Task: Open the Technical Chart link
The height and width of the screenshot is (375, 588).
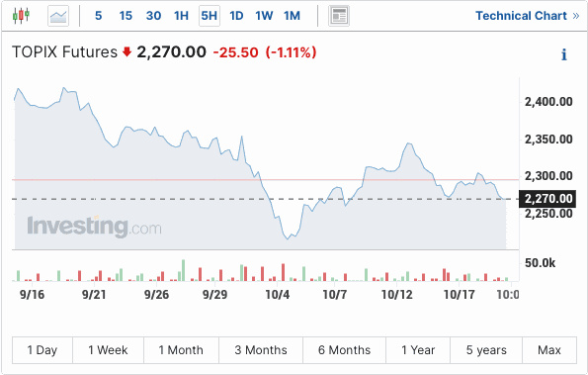Action: (528, 16)
